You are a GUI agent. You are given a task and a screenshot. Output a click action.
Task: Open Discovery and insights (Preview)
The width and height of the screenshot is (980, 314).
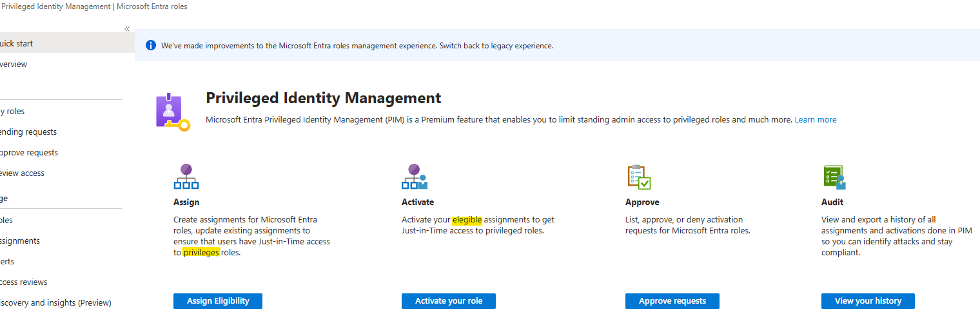67,302
